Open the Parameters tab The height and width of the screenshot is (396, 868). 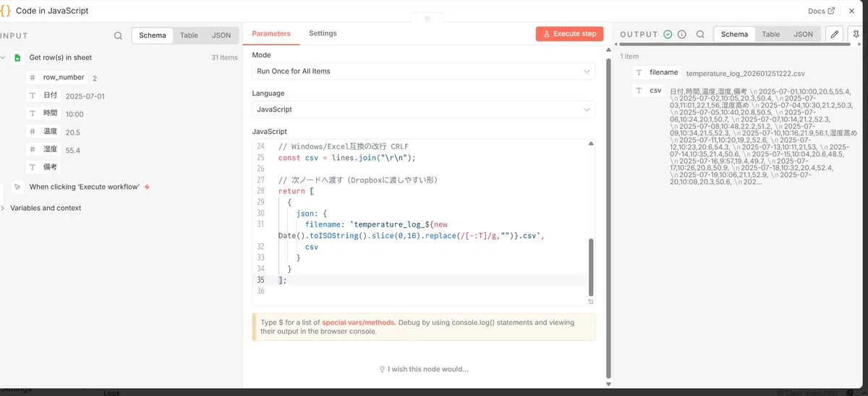[x=271, y=33]
